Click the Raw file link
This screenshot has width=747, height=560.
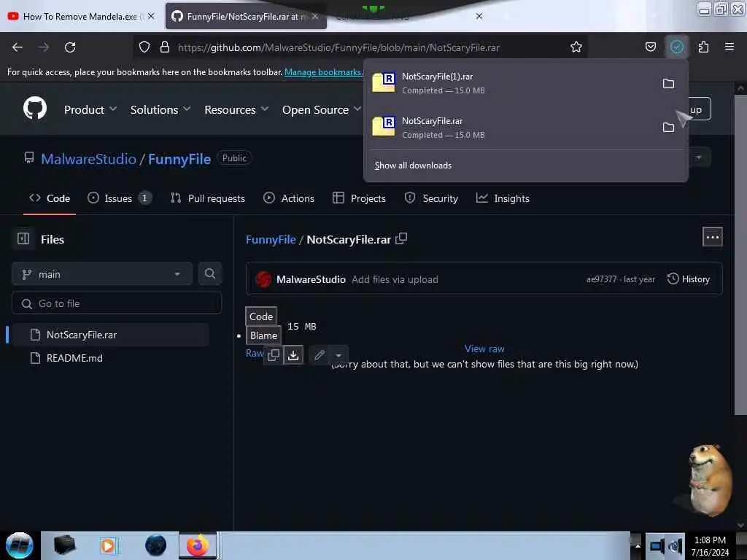(x=255, y=353)
